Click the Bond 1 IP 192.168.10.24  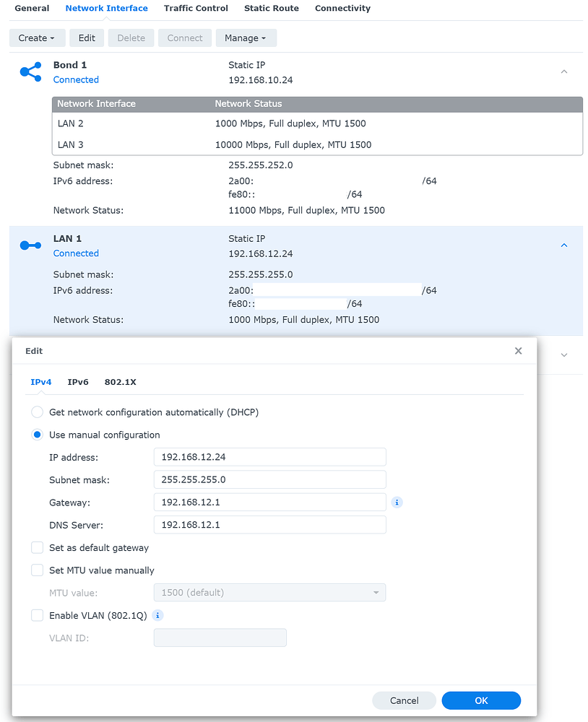260,80
